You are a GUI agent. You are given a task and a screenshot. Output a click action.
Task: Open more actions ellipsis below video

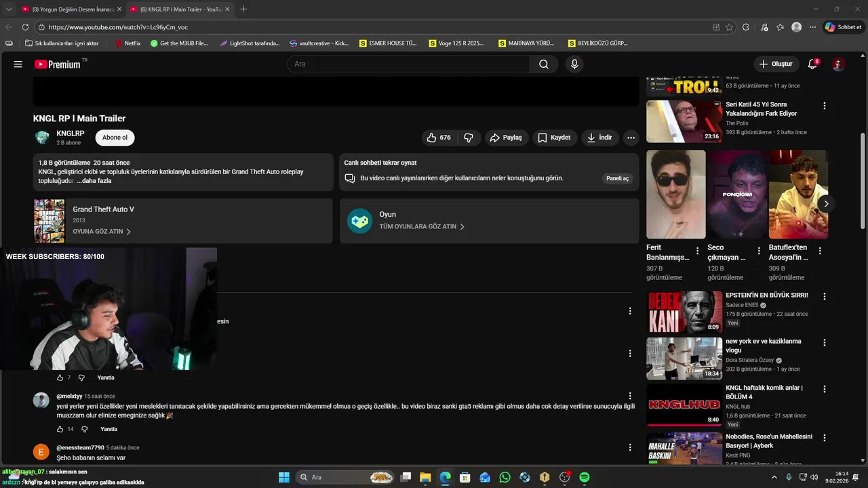click(x=631, y=138)
